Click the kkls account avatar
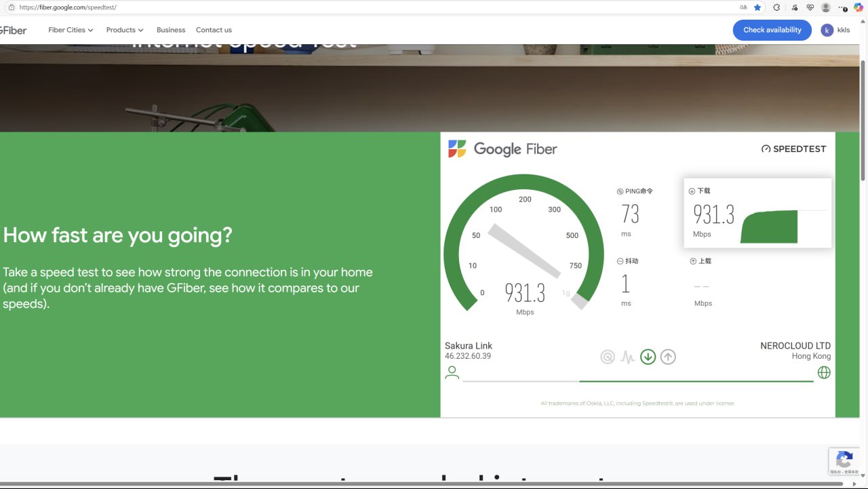This screenshot has width=868, height=489. [827, 30]
